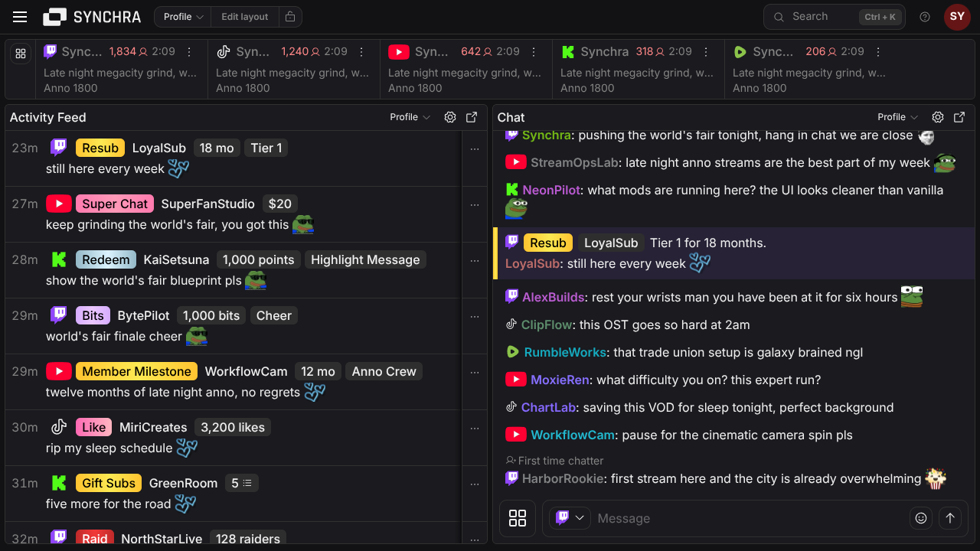Click MoxieRen username in chat

pyautogui.click(x=560, y=380)
